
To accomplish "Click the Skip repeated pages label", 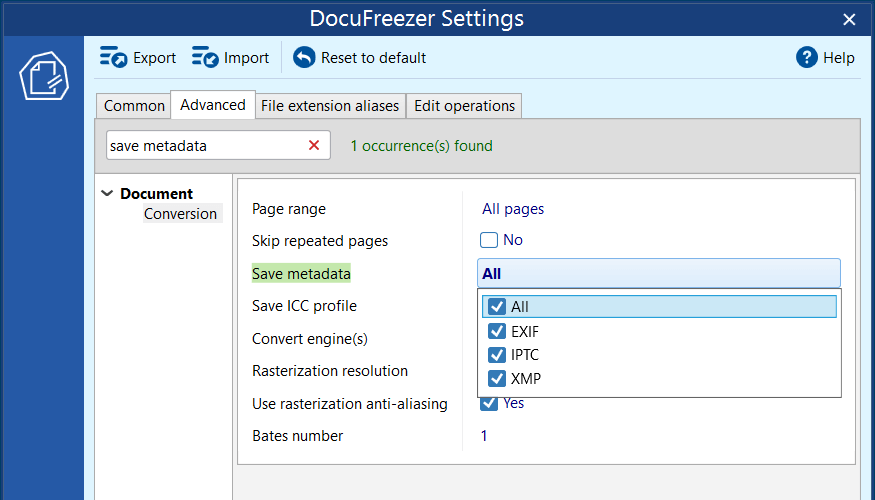I will coord(320,241).
